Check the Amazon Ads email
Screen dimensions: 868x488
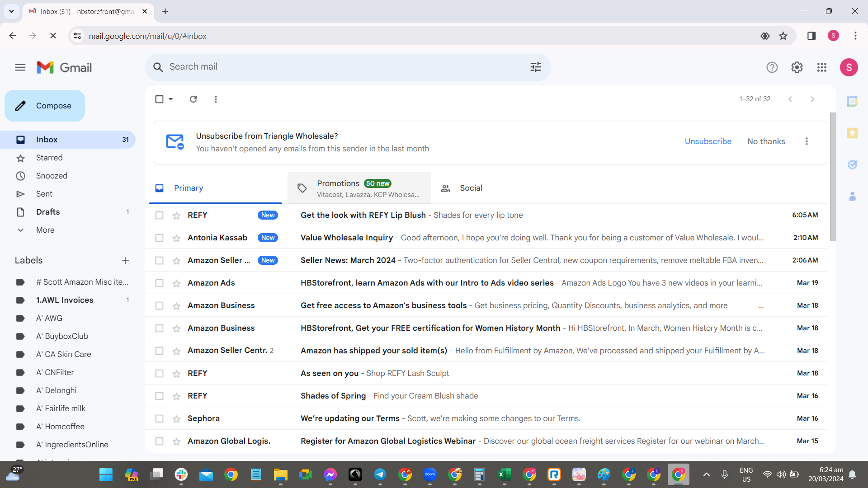[159, 283]
